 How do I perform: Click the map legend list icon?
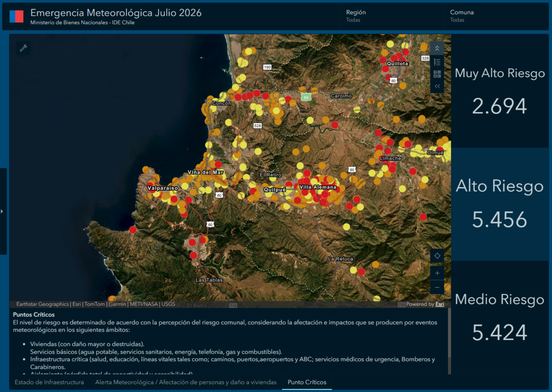pyautogui.click(x=437, y=62)
